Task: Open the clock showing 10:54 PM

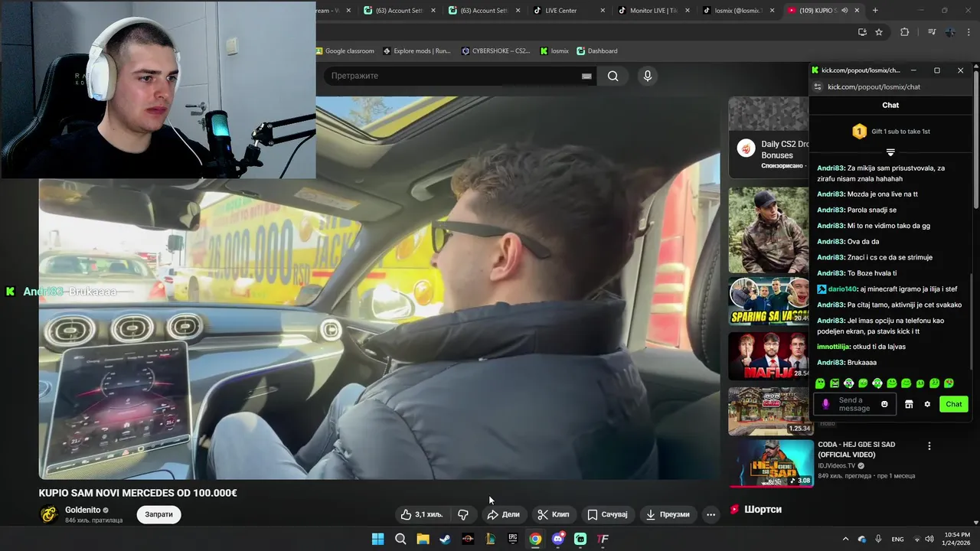Action: click(x=956, y=539)
